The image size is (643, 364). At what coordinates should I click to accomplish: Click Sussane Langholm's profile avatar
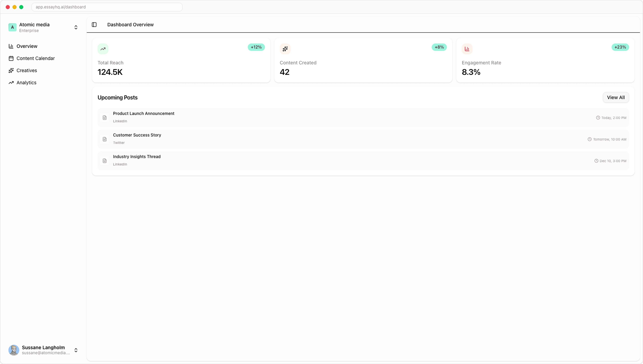coord(14,350)
